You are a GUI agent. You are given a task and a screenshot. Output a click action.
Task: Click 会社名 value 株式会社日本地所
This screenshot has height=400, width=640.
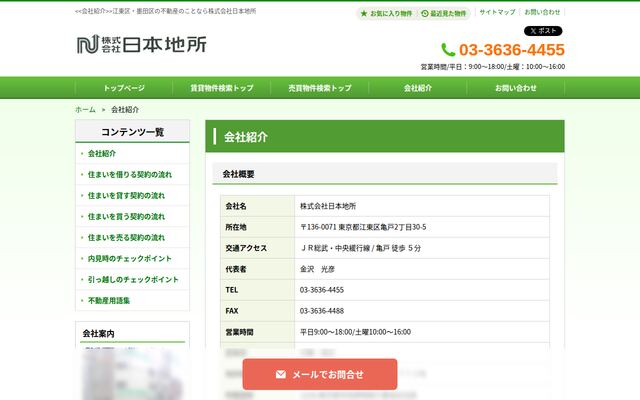click(328, 206)
